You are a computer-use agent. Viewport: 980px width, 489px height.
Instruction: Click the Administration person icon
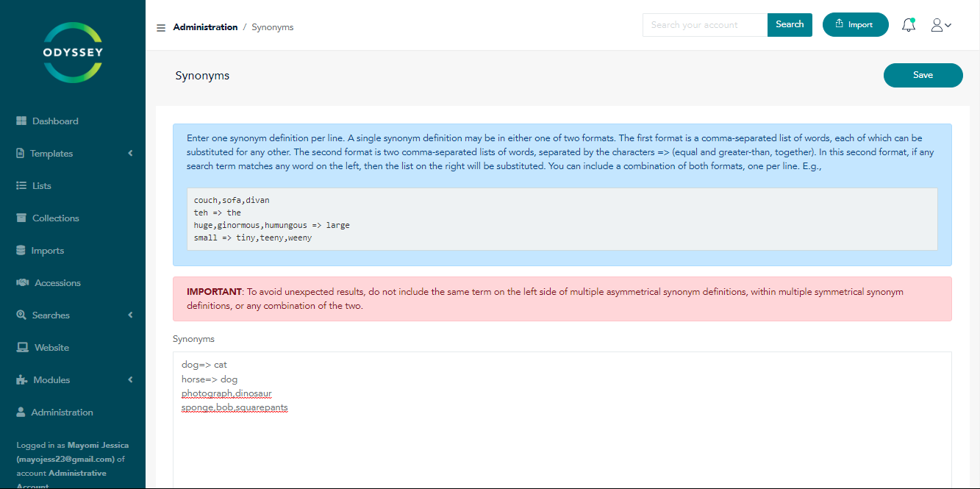click(21, 413)
